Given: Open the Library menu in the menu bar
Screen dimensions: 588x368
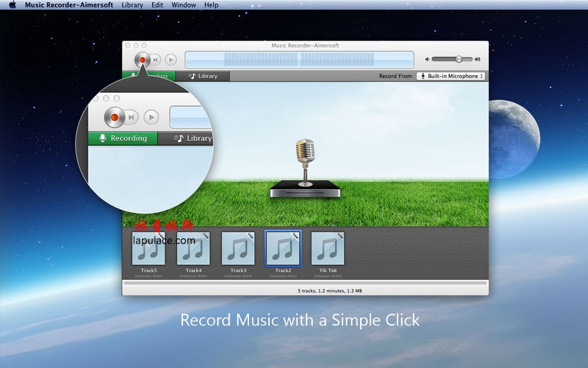Looking at the screenshot, I should tap(132, 5).
